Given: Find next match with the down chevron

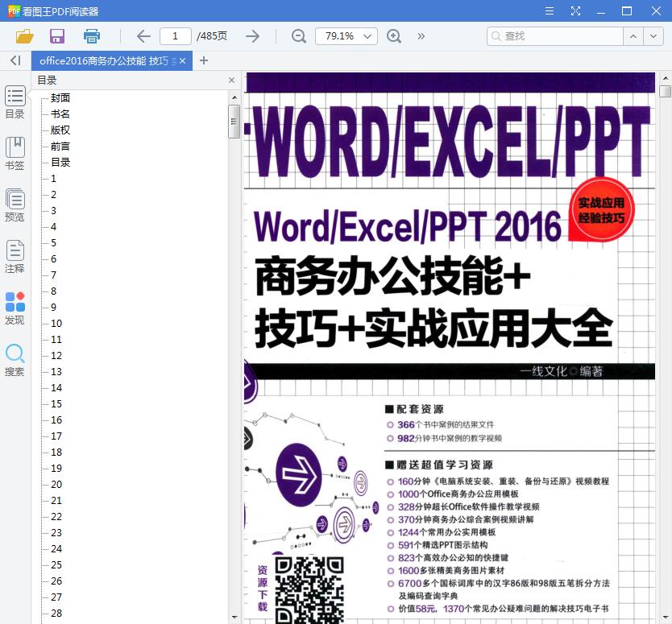Looking at the screenshot, I should click(653, 36).
